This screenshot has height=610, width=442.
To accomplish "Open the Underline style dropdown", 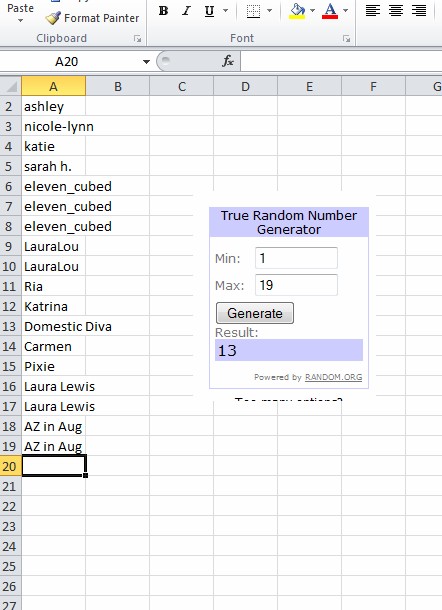I will [x=225, y=11].
